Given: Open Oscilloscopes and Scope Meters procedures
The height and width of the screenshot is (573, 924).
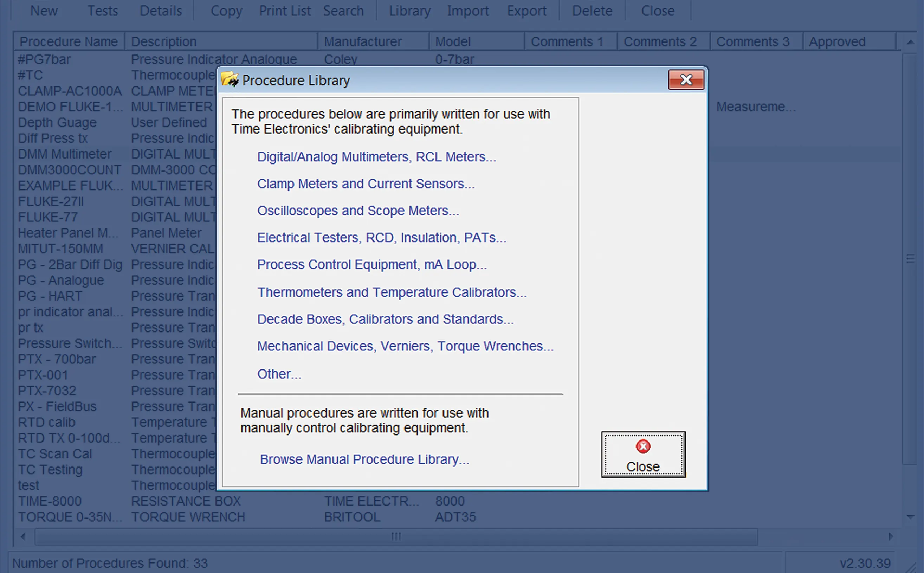Looking at the screenshot, I should click(x=358, y=211).
